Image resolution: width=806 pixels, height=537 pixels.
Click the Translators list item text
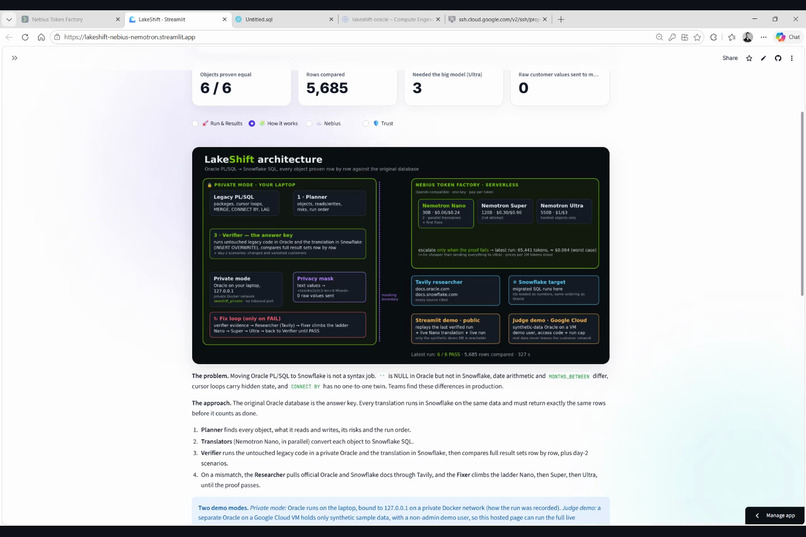click(307, 441)
